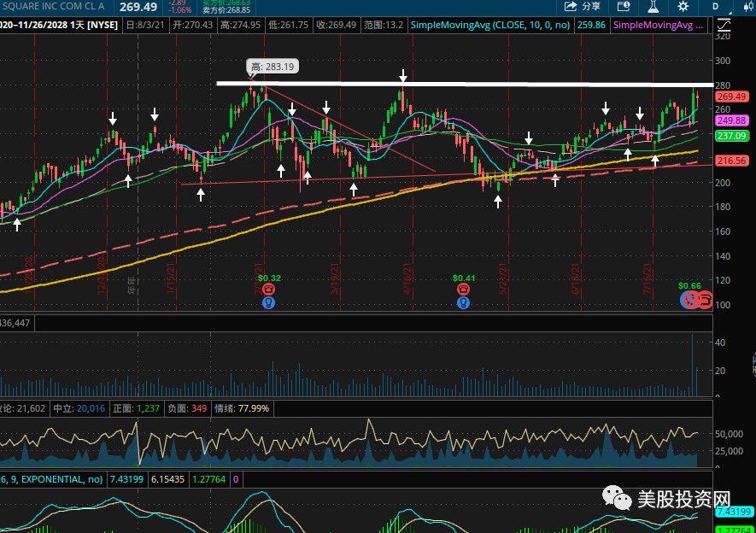
Task: Click the 负面: 349 negative count
Action: pos(187,408)
